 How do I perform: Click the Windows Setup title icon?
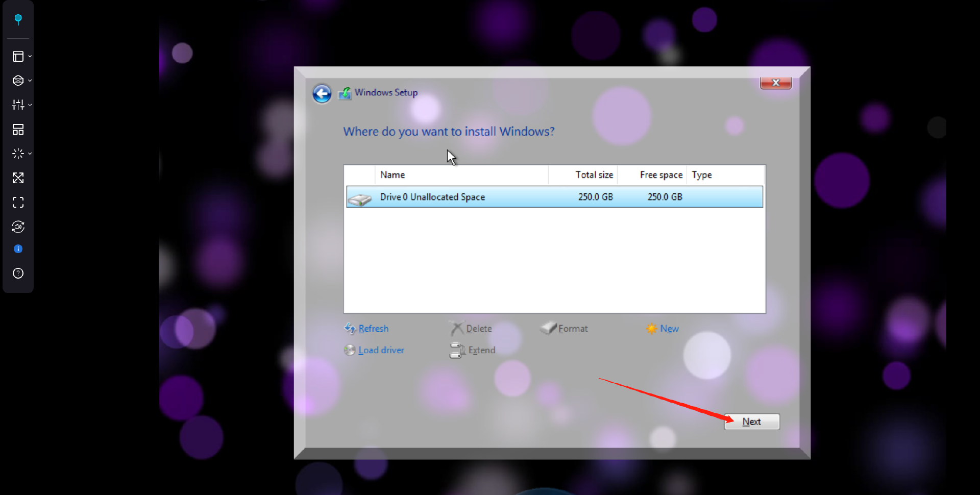345,93
